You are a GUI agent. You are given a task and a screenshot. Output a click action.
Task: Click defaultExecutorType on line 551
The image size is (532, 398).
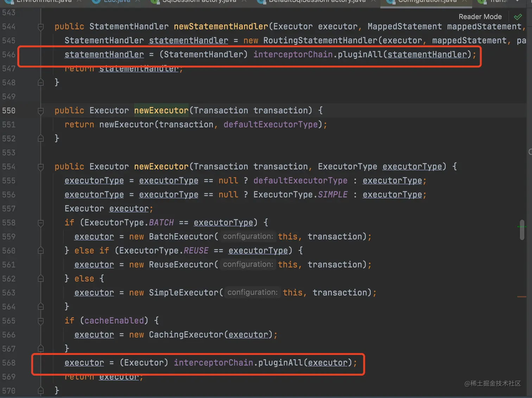pos(271,124)
